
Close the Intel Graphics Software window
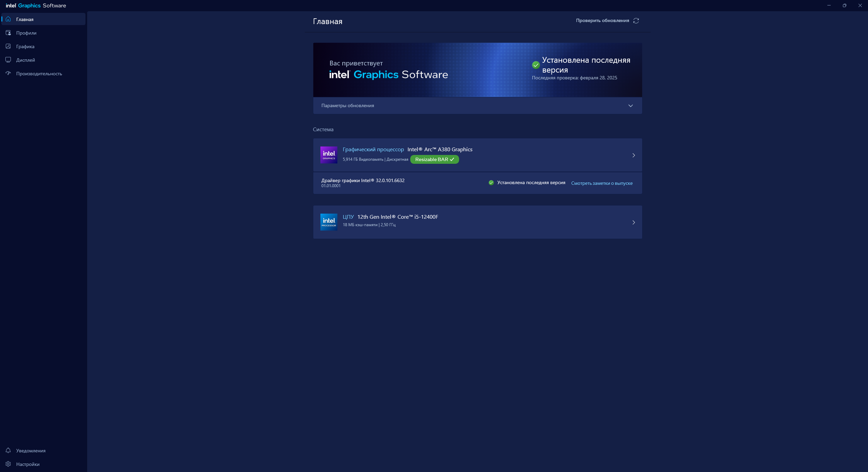[860, 5]
